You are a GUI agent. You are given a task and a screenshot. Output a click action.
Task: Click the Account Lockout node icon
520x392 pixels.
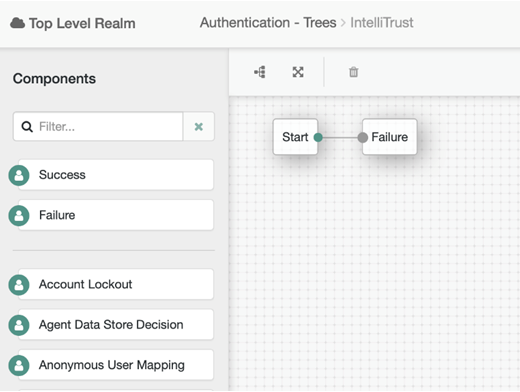[x=19, y=285]
